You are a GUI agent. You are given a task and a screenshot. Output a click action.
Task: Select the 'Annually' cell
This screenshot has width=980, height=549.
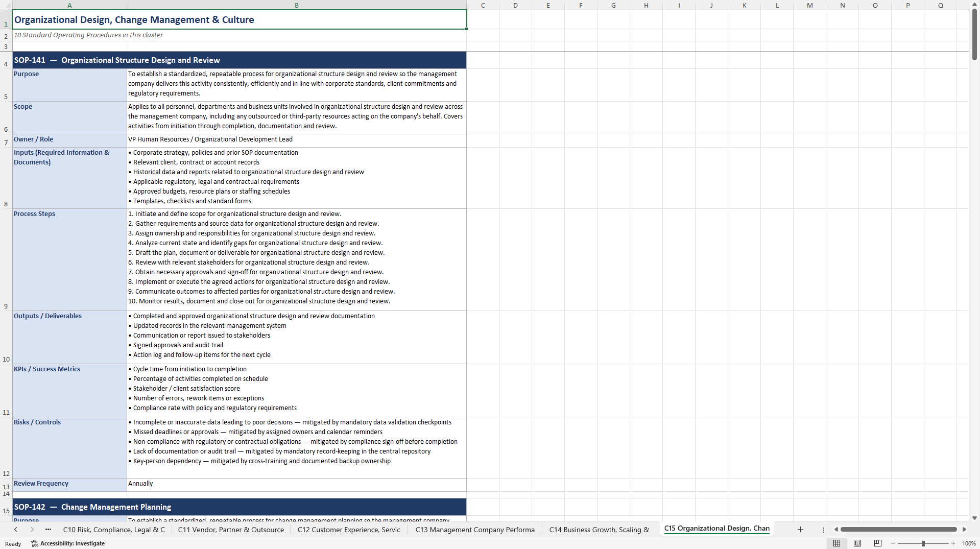(297, 485)
